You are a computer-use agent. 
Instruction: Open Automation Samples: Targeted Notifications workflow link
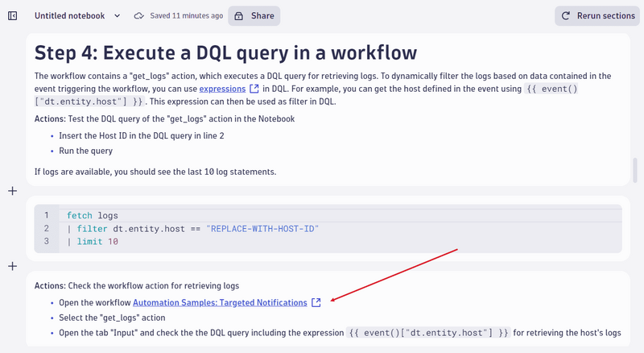pos(220,303)
